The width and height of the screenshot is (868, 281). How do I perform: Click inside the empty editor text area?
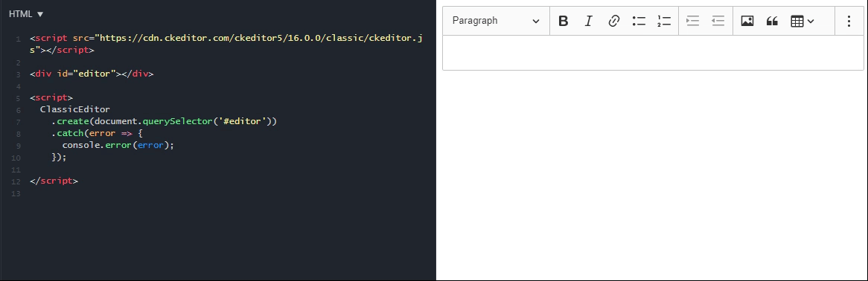pos(653,53)
